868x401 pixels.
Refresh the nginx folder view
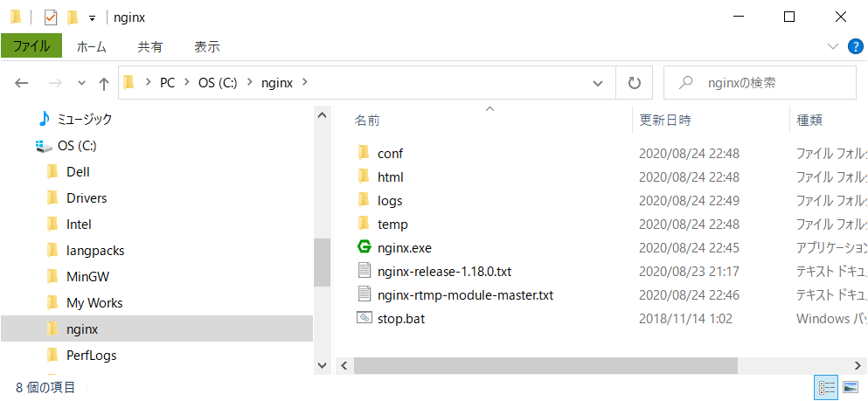click(635, 83)
